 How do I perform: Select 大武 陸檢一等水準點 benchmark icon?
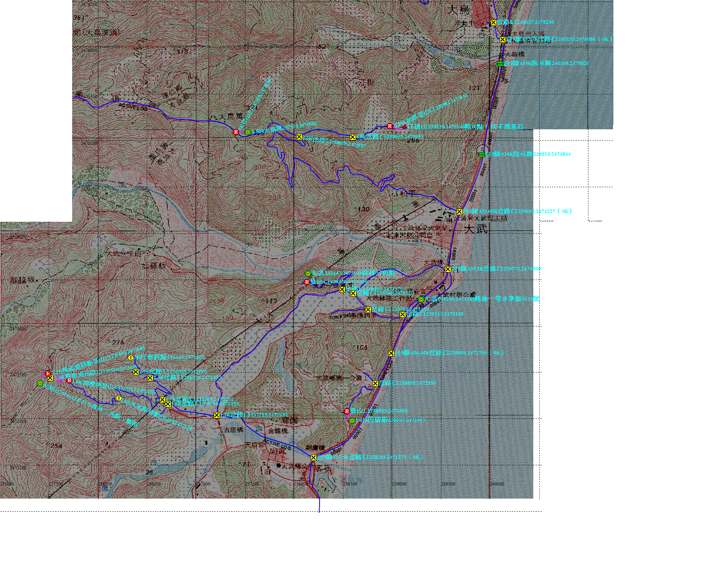421,299
